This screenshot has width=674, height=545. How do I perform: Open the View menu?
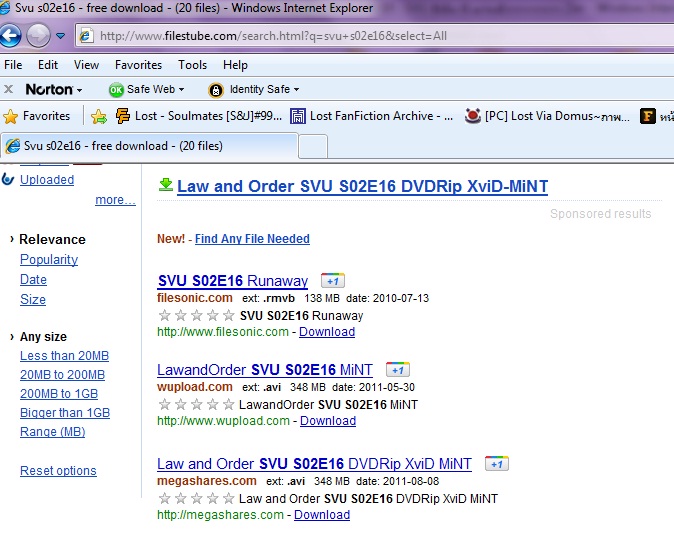[x=86, y=65]
